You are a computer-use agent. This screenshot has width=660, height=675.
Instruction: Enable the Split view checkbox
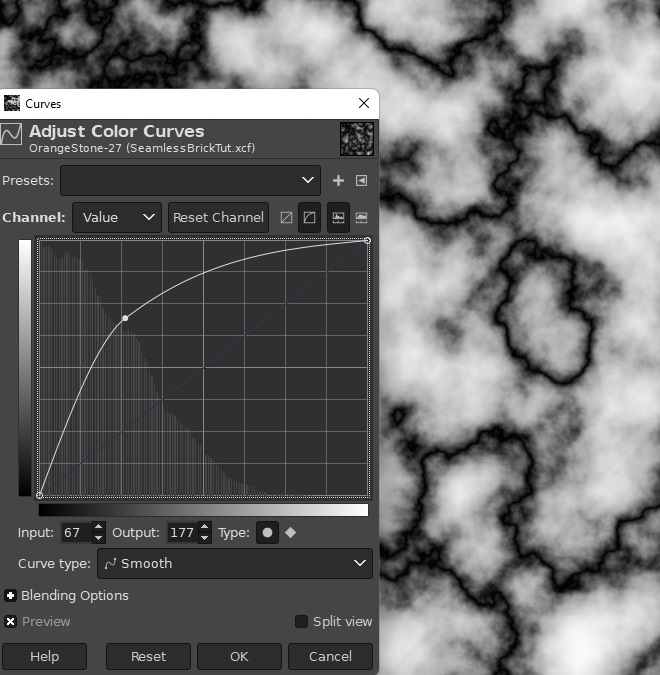click(302, 621)
